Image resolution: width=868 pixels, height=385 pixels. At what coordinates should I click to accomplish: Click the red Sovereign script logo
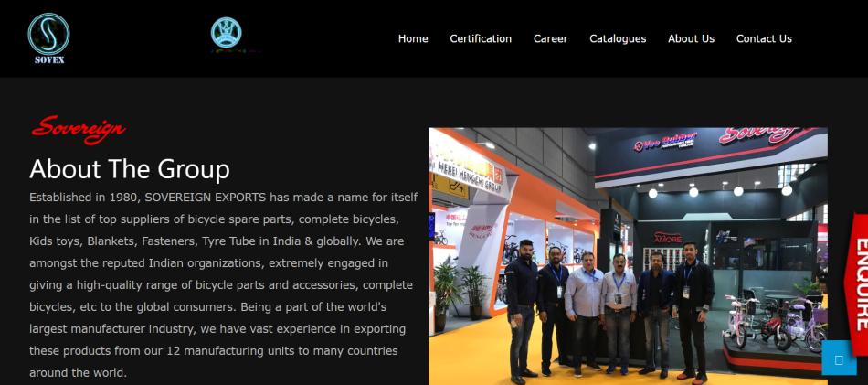click(x=79, y=129)
